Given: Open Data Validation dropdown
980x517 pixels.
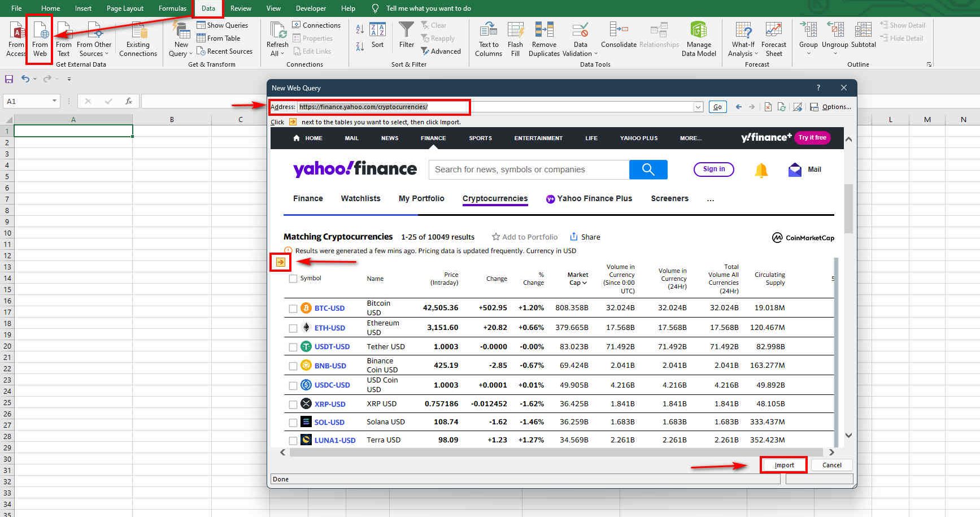Looking at the screenshot, I should tap(596, 54).
